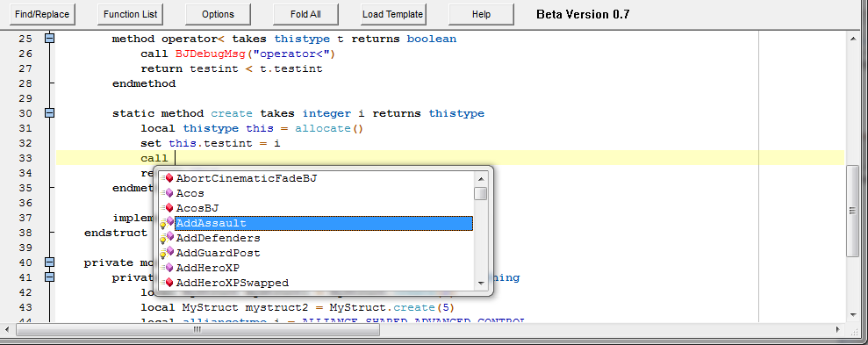This screenshot has height=345, width=868.
Task: Click editor vertical scrollbar up arrow
Action: tap(853, 39)
